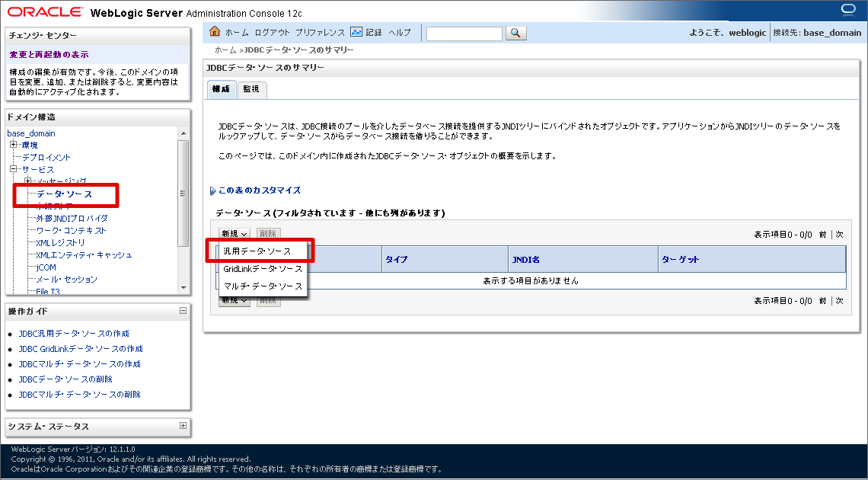Sort by the JNDI名 column header
Viewport: 868px width, 480px height.
[x=526, y=259]
